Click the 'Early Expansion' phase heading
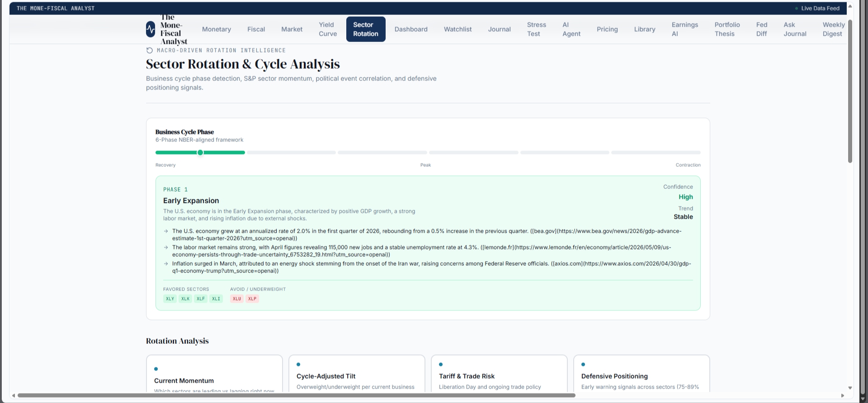This screenshot has height=403, width=868. pos(191,201)
